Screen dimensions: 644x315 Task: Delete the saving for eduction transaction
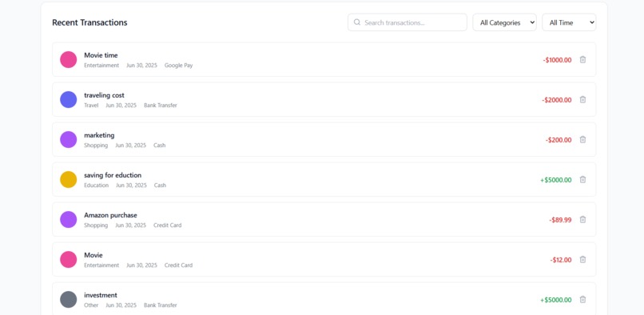coord(582,179)
